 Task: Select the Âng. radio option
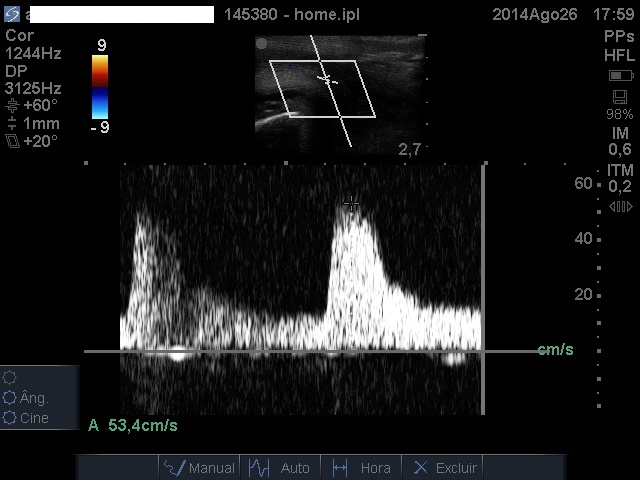point(10,398)
